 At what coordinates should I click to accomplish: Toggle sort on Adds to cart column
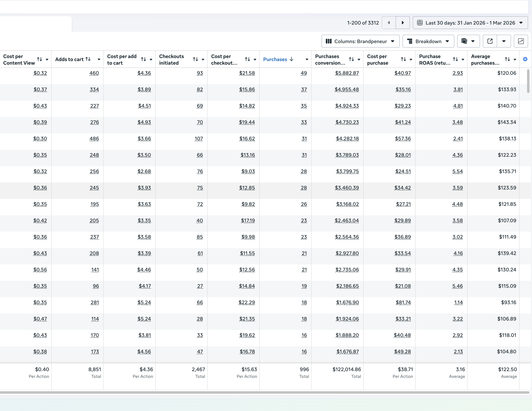tap(88, 59)
